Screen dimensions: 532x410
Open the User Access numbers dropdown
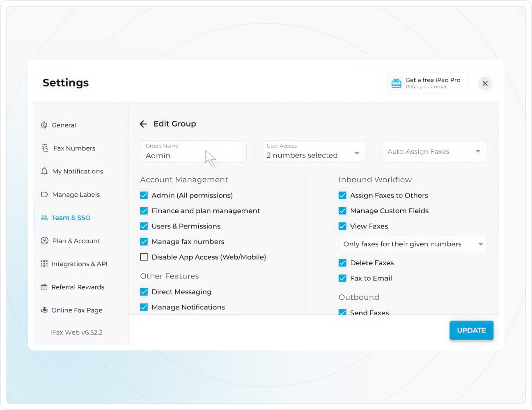pos(314,152)
